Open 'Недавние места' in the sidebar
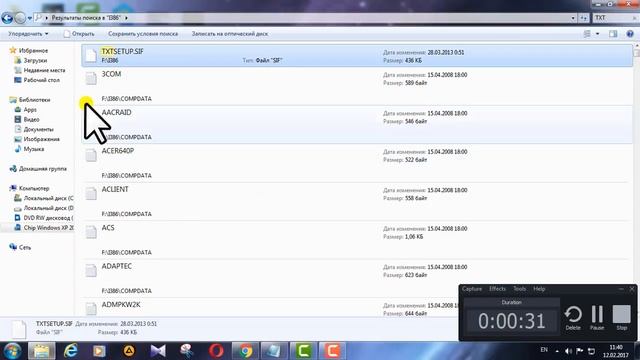 pos(40,70)
